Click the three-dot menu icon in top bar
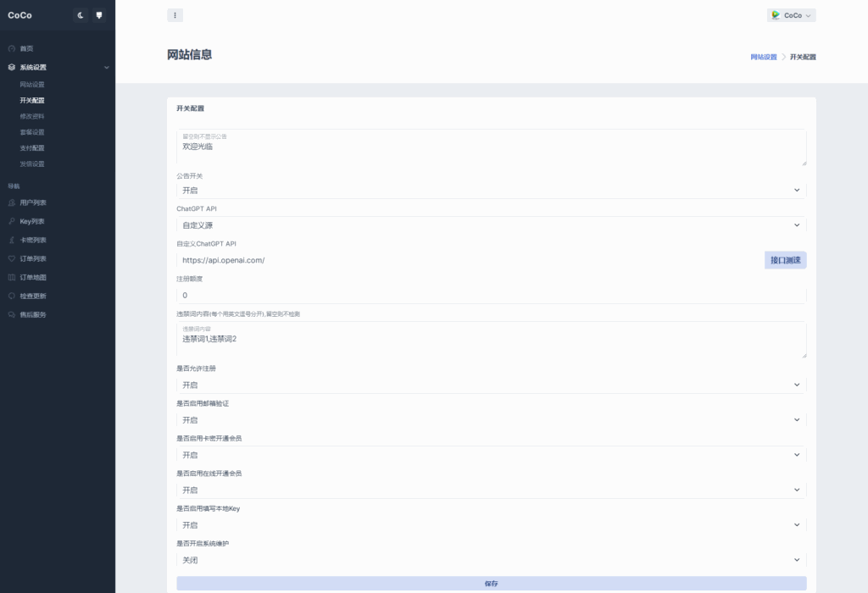Viewport: 868px width, 593px height. [x=175, y=15]
